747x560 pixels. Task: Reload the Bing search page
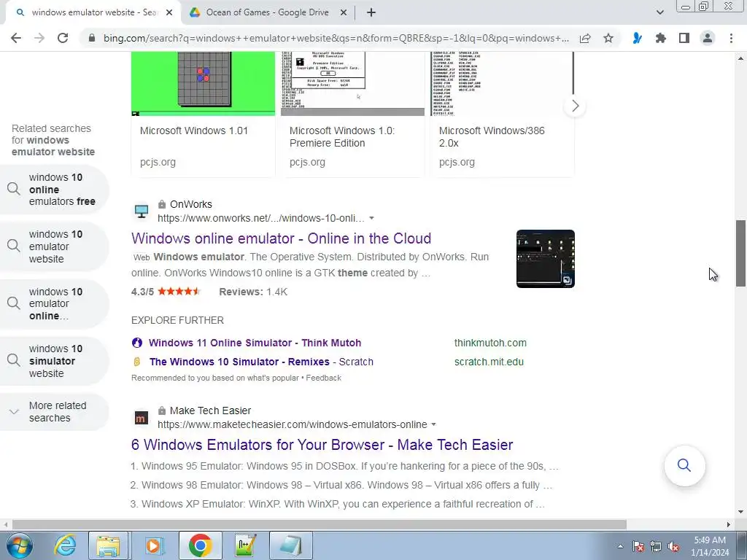(63, 38)
